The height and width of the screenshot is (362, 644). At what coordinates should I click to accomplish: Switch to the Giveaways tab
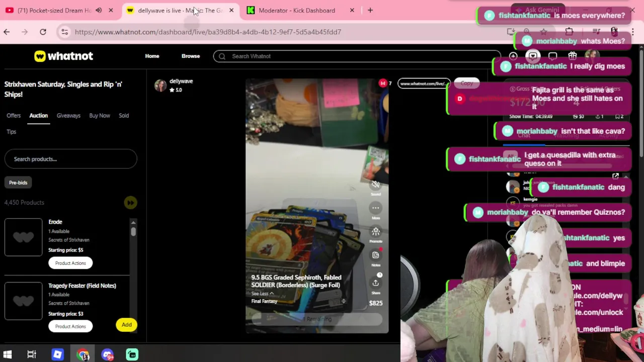click(68, 116)
